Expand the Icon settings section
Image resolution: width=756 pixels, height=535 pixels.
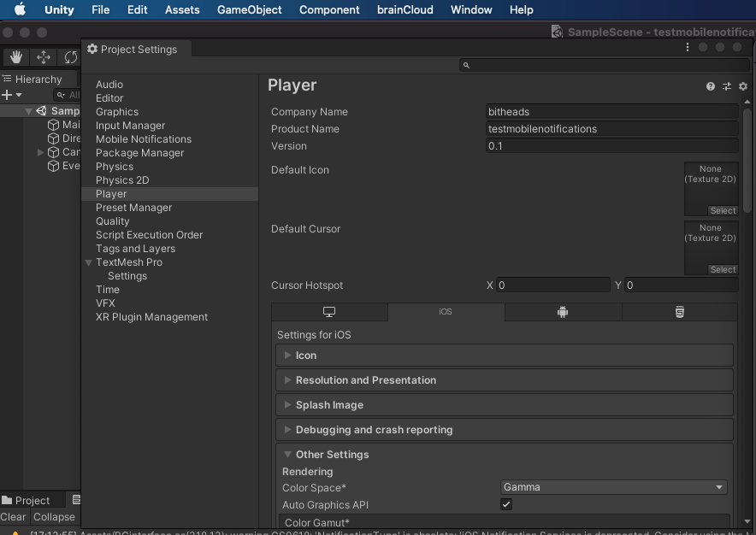(287, 356)
